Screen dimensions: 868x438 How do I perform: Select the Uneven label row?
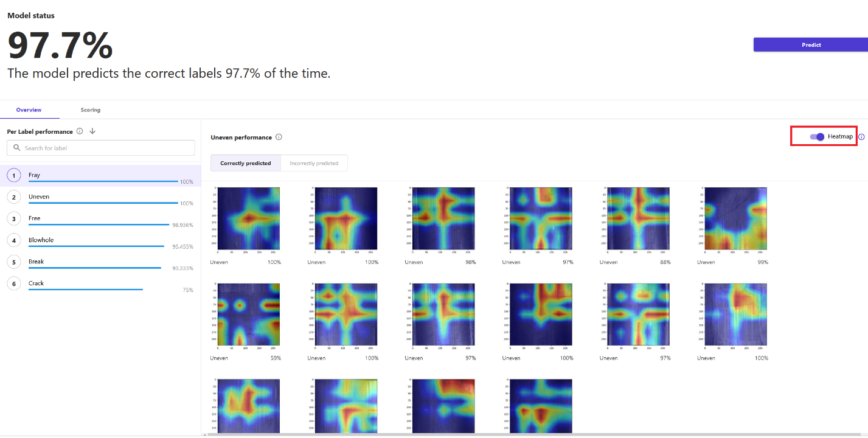100,197
